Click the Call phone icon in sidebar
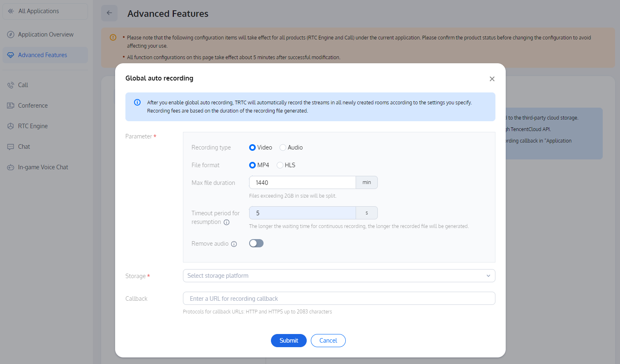The height and width of the screenshot is (364, 620). coord(11,85)
